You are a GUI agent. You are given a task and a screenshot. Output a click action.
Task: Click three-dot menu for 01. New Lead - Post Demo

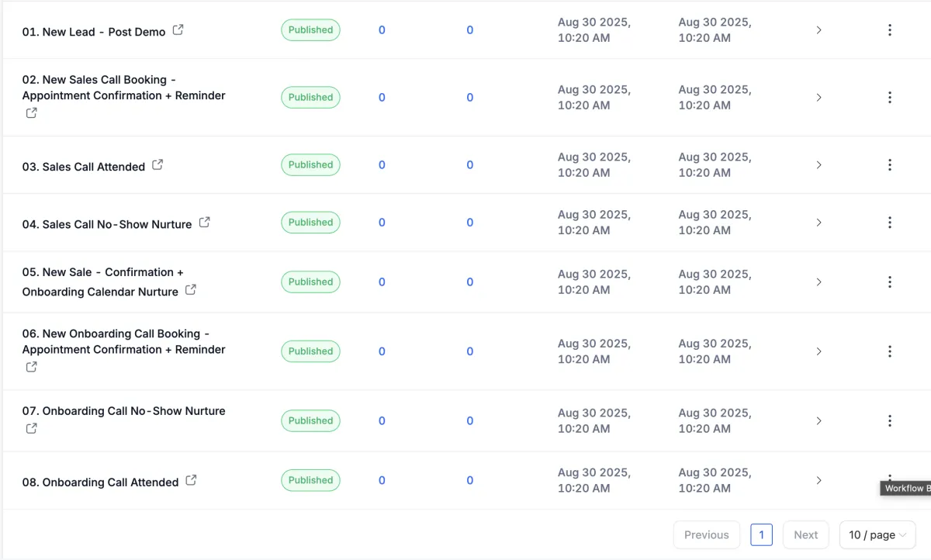click(x=889, y=30)
